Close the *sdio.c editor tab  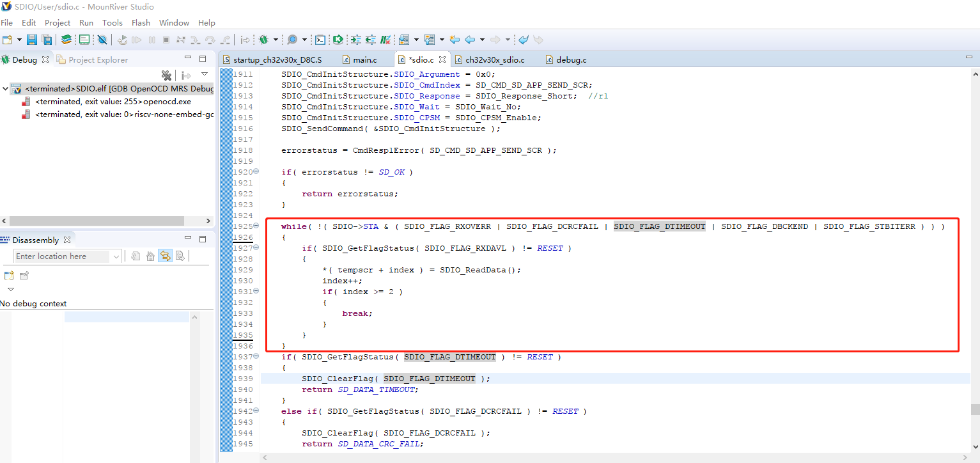tap(442, 59)
